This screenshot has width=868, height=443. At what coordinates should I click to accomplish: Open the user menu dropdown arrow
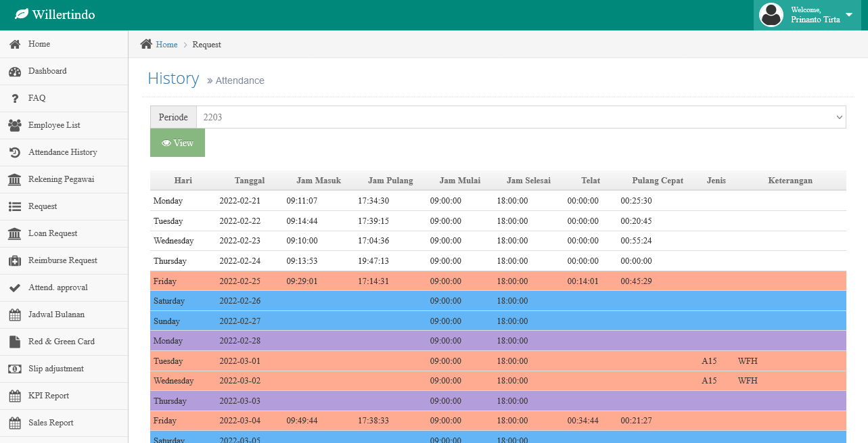pyautogui.click(x=849, y=15)
